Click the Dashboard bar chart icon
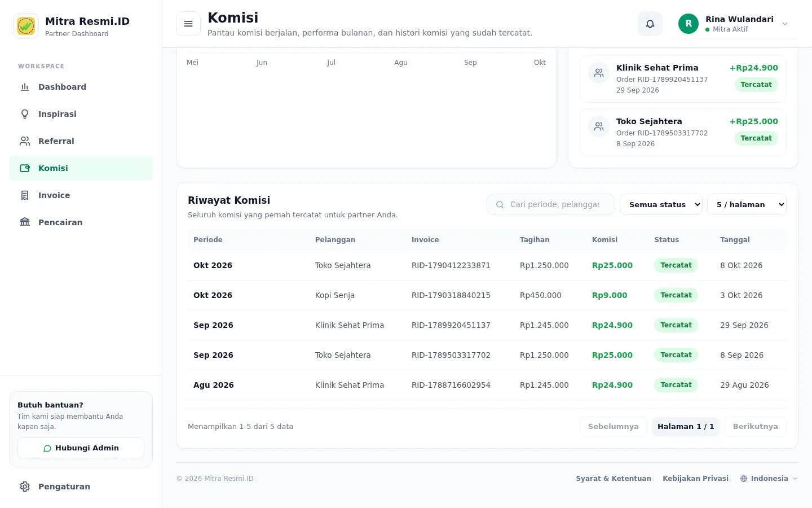 click(x=25, y=87)
